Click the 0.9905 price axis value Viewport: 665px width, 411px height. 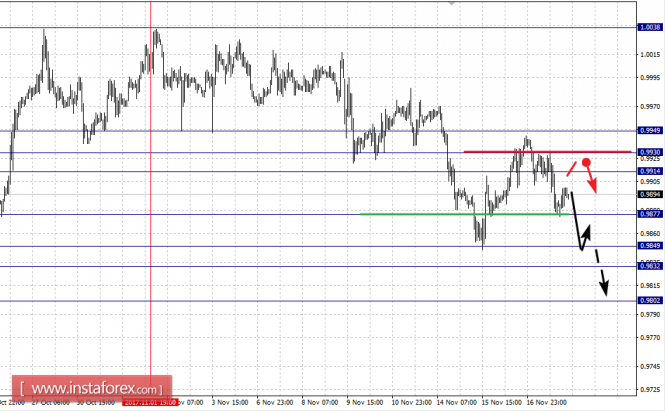pos(650,182)
